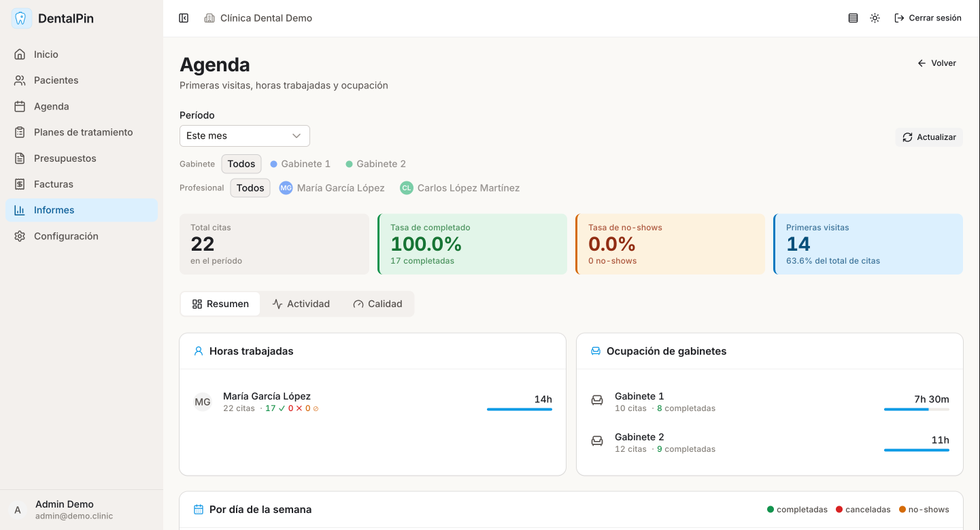Filter by Gabinete 1
Image resolution: width=980 pixels, height=530 pixels.
click(x=300, y=164)
